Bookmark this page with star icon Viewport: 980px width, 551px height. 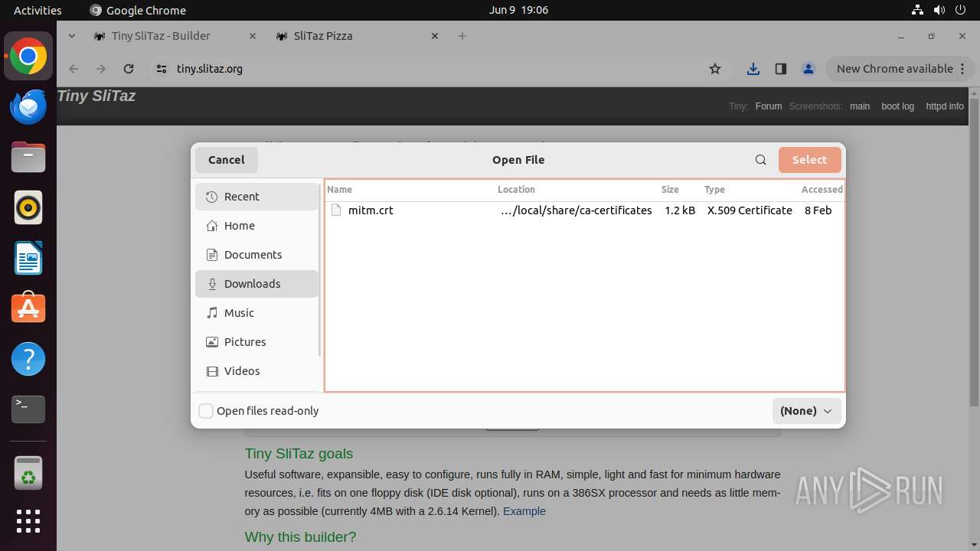pos(715,69)
